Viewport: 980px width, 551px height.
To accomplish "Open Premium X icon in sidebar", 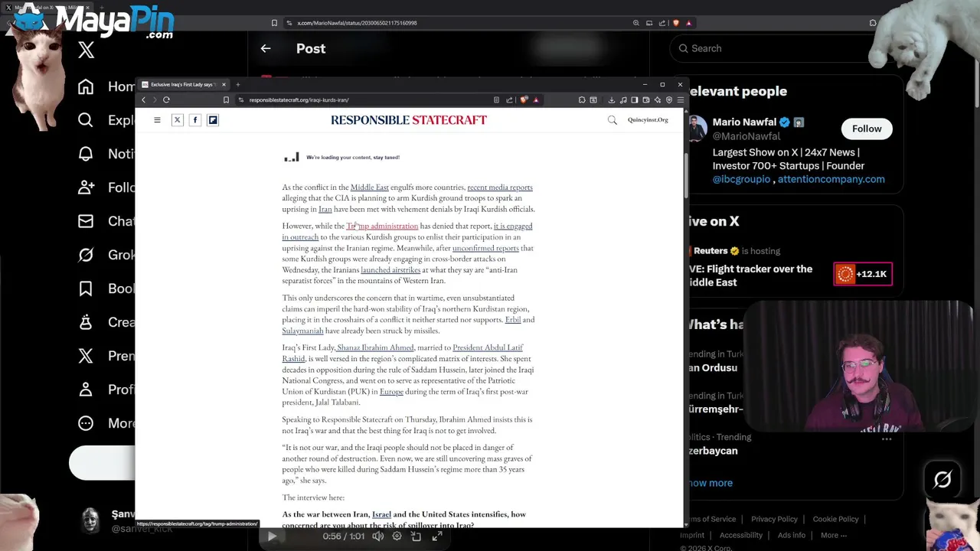I will (86, 356).
